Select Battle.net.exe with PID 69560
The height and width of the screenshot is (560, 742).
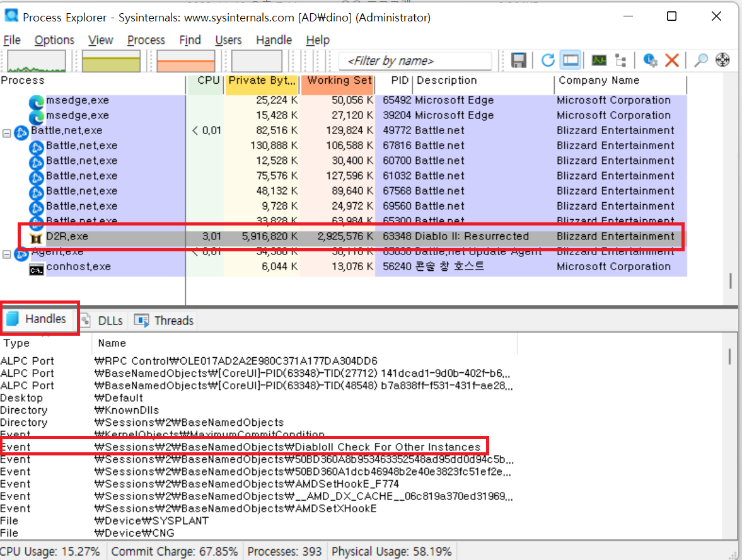pyautogui.click(x=343, y=206)
